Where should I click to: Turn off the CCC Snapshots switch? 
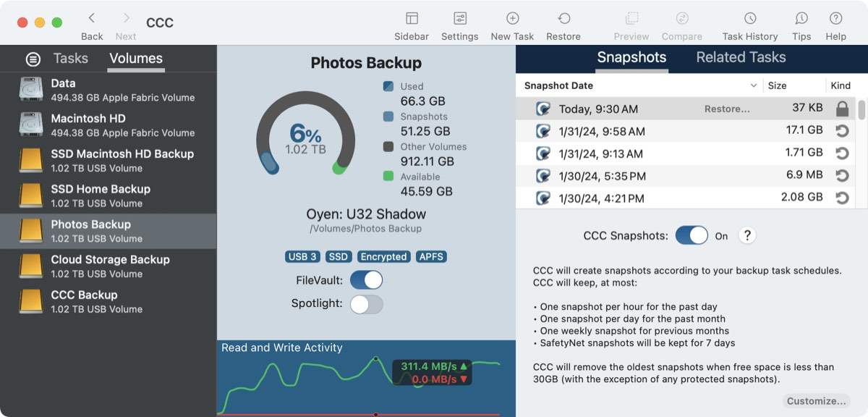[x=692, y=235]
